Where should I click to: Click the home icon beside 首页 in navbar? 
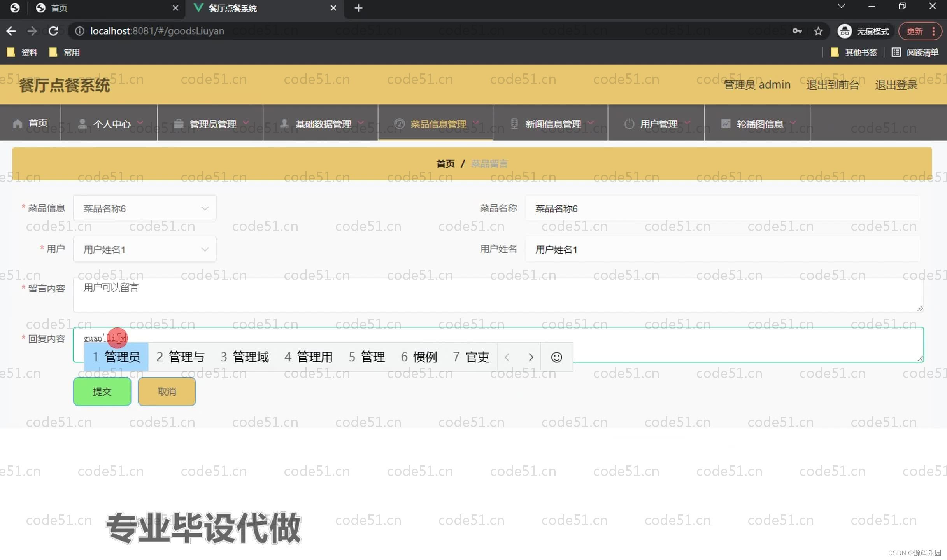(17, 123)
